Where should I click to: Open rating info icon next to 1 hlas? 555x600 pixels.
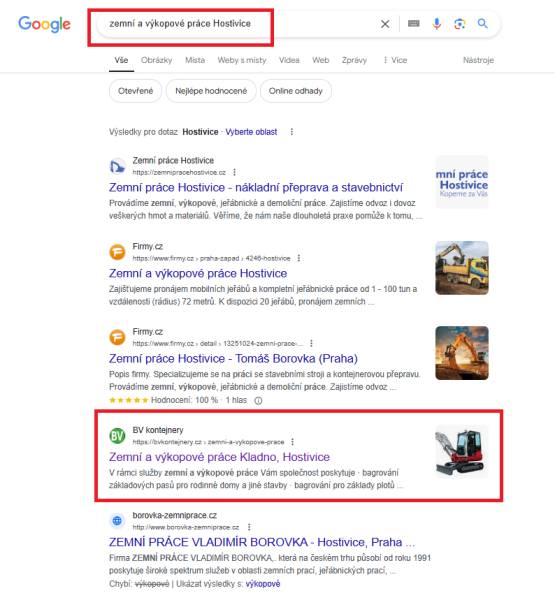click(258, 401)
